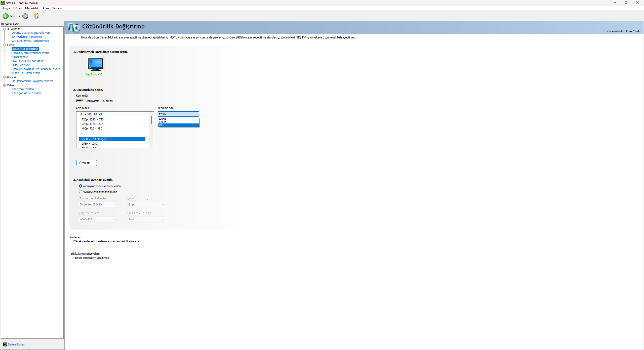Screen dimensions: 644x350
Task: Collapse the Geliştirici tree node
Action: pyautogui.click(x=4, y=77)
